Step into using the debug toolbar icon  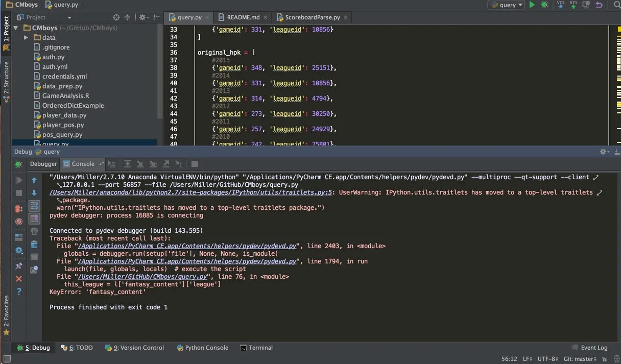[x=140, y=164]
